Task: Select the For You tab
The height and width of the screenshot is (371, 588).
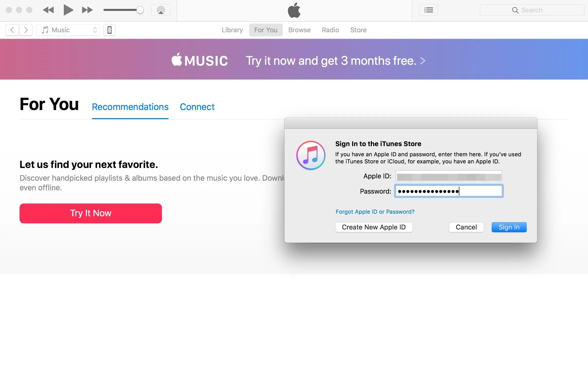Action: tap(266, 30)
